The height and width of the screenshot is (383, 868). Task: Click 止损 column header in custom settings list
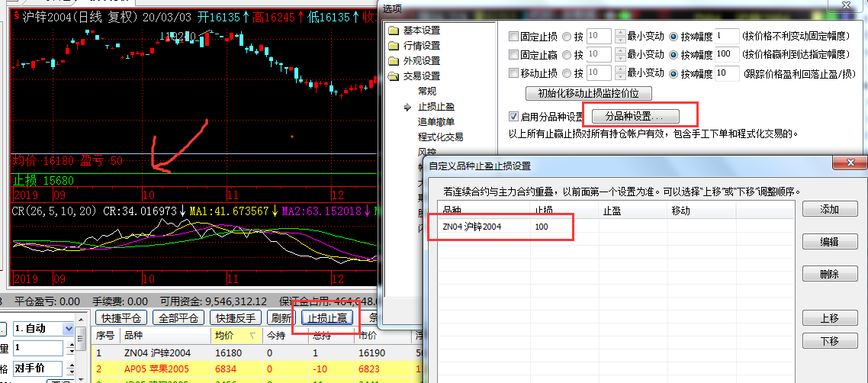tap(564, 211)
